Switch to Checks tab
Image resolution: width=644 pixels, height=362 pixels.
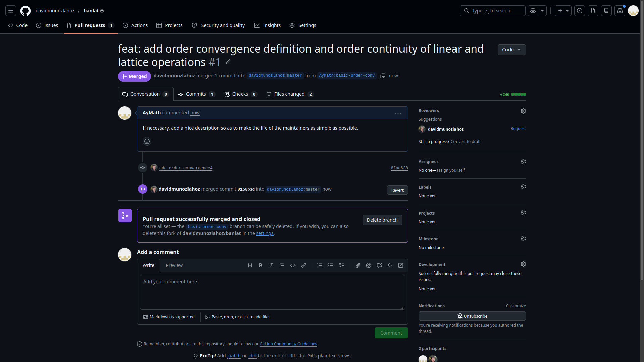[240, 94]
